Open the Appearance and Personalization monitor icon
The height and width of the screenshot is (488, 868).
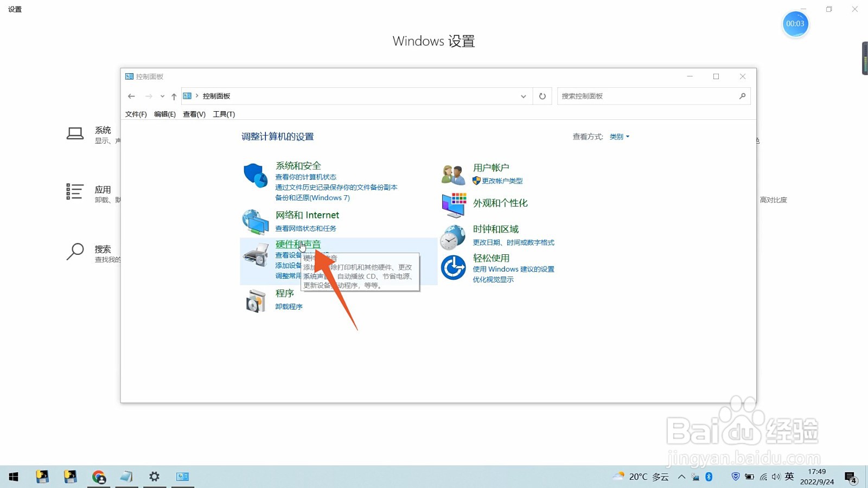(454, 205)
